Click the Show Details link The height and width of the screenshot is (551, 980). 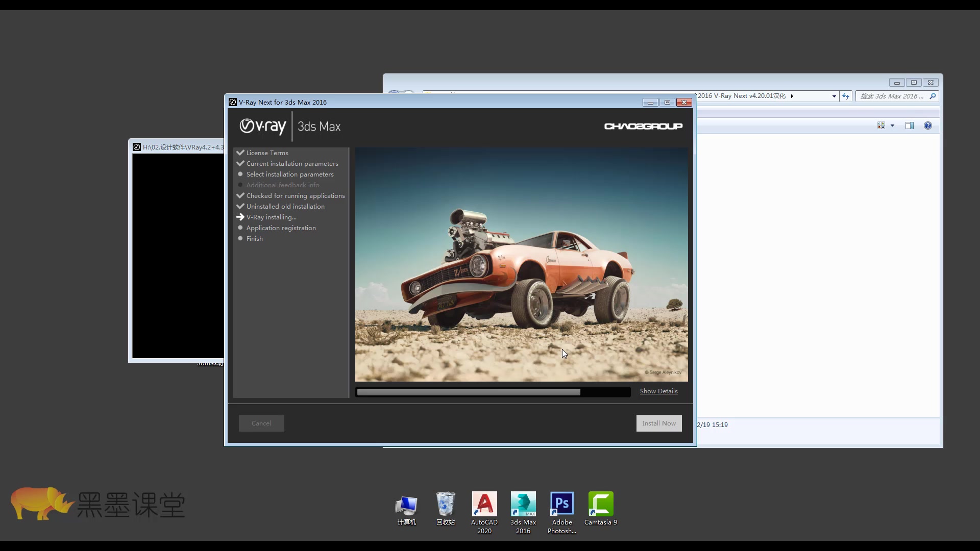click(x=658, y=391)
